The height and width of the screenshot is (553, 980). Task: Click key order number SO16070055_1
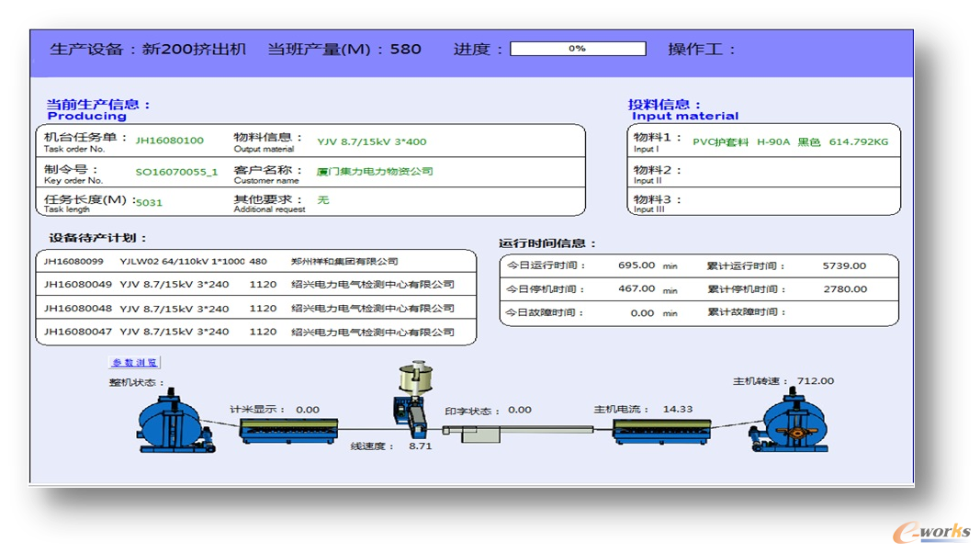point(177,172)
